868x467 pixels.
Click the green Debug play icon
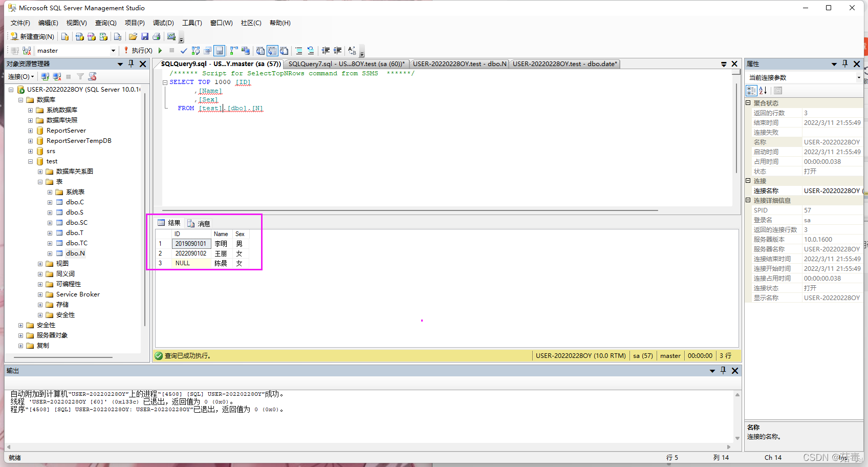[160, 51]
